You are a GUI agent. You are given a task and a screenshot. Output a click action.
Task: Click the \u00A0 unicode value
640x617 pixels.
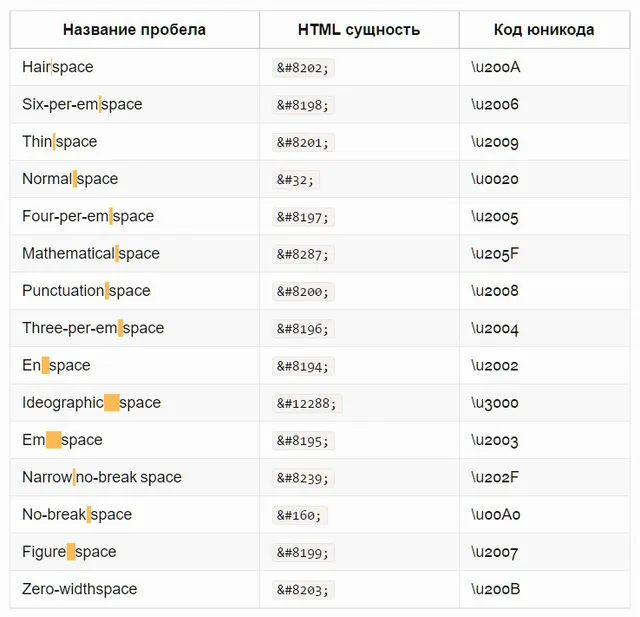496,515
